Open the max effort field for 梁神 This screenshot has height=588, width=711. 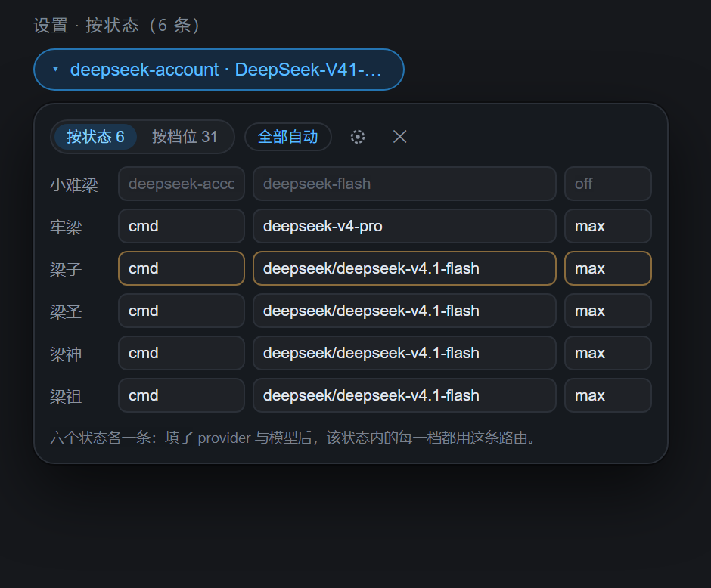pyautogui.click(x=607, y=353)
